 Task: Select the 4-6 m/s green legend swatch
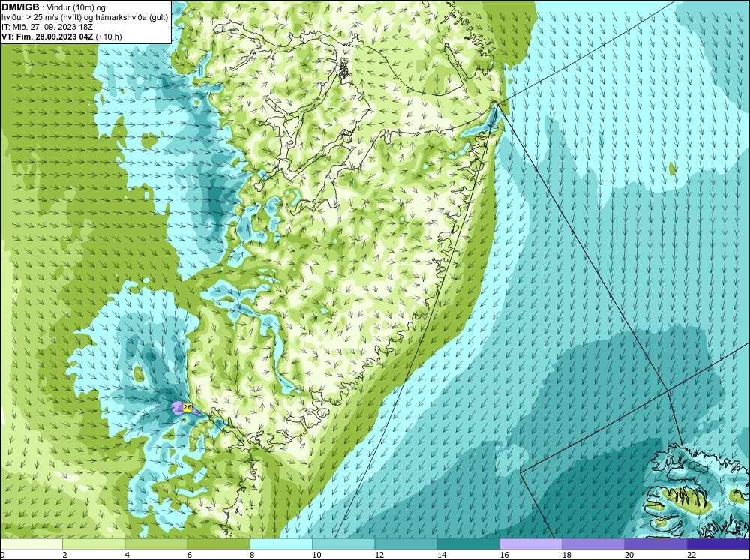tap(156, 544)
